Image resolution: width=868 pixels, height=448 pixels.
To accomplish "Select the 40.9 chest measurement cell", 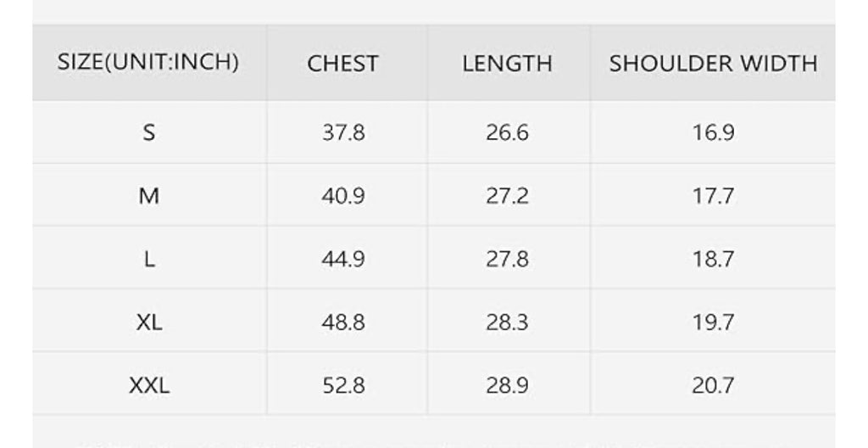I will pos(343,196).
